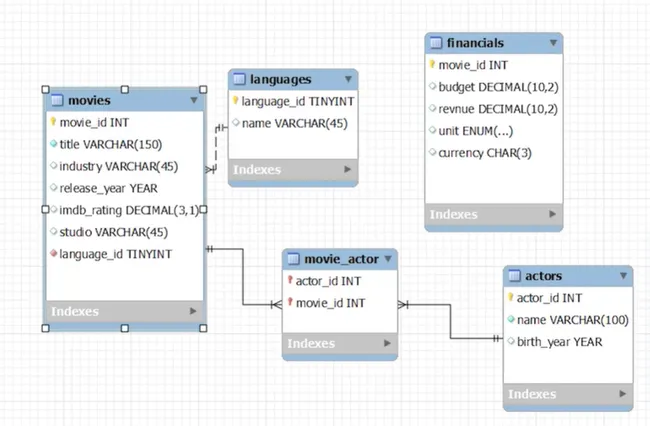
Task: Click the movies table icon
Action: [57, 100]
